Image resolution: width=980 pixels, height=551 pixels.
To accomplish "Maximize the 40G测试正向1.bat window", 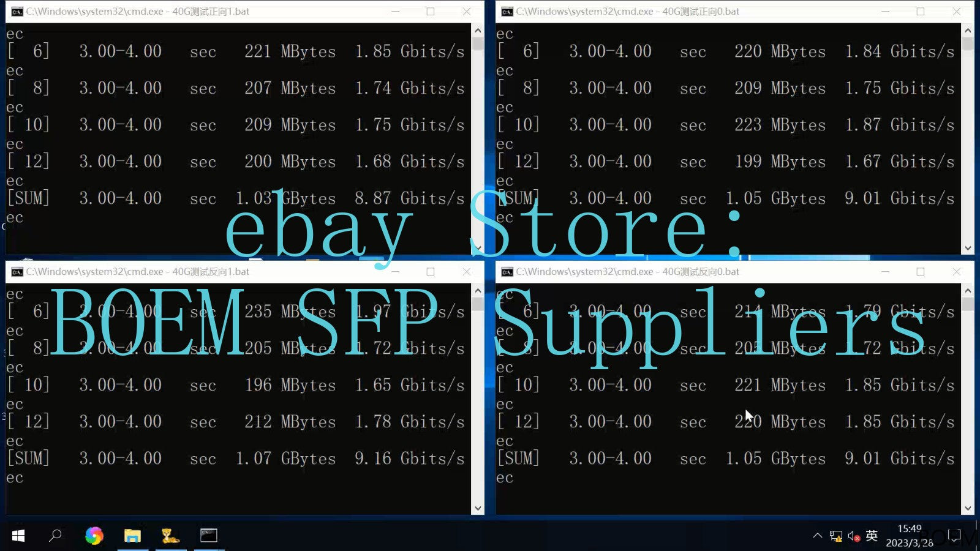I will tap(431, 12).
